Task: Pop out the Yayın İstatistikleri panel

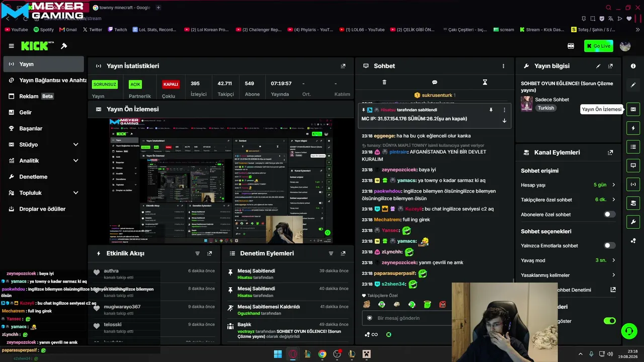Action: [343, 66]
